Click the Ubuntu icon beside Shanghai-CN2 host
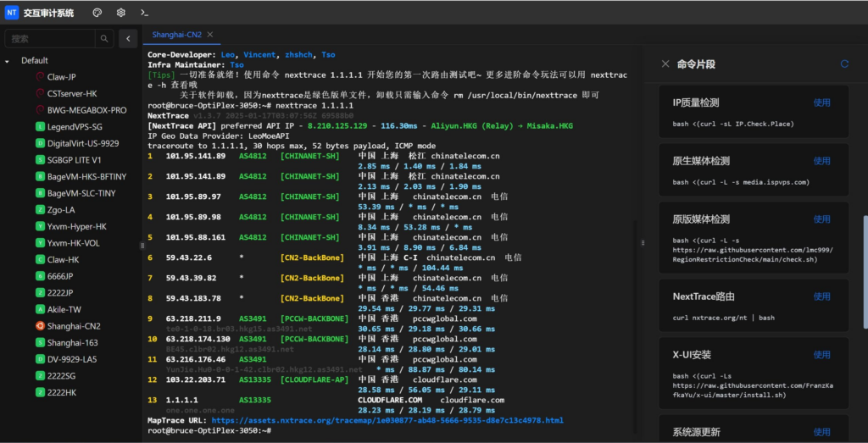This screenshot has height=443, width=868. pos(40,326)
